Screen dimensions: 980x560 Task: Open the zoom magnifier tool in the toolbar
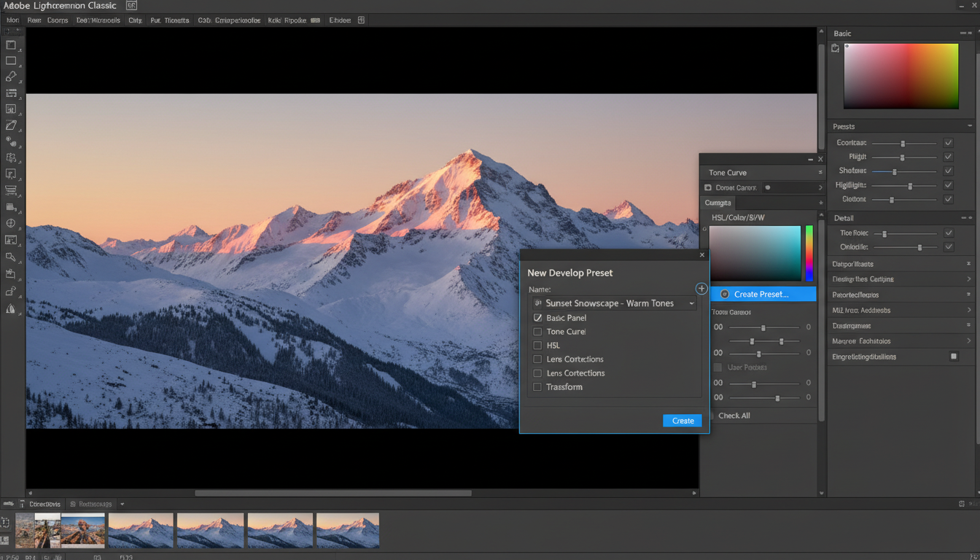click(x=12, y=257)
